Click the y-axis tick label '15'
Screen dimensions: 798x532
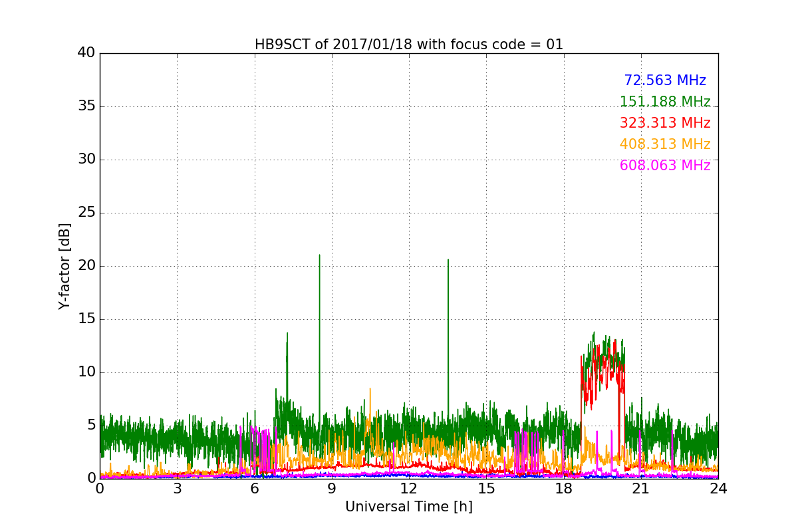(86, 319)
